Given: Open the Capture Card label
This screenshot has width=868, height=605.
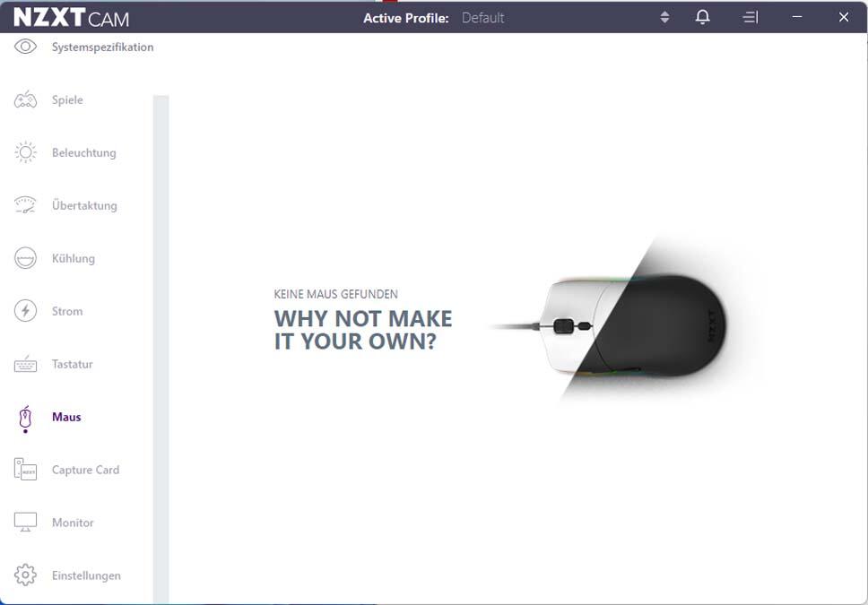Looking at the screenshot, I should 85,470.
